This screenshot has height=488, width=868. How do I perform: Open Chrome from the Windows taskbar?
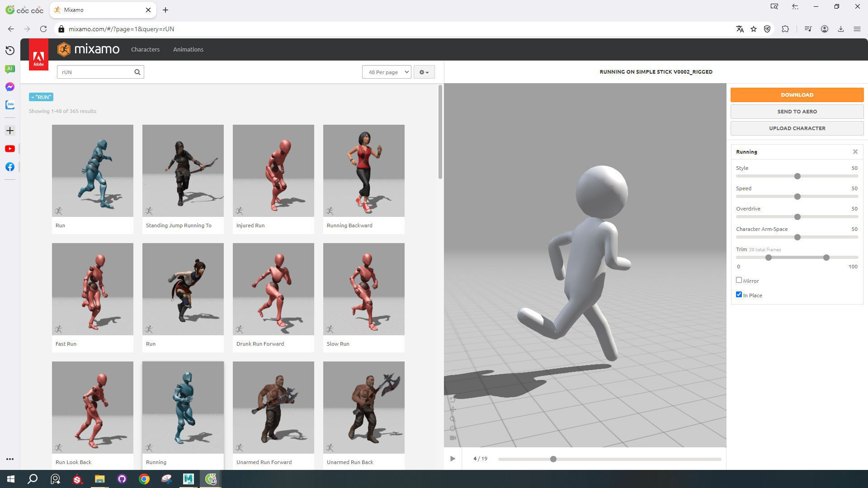pos(144,479)
